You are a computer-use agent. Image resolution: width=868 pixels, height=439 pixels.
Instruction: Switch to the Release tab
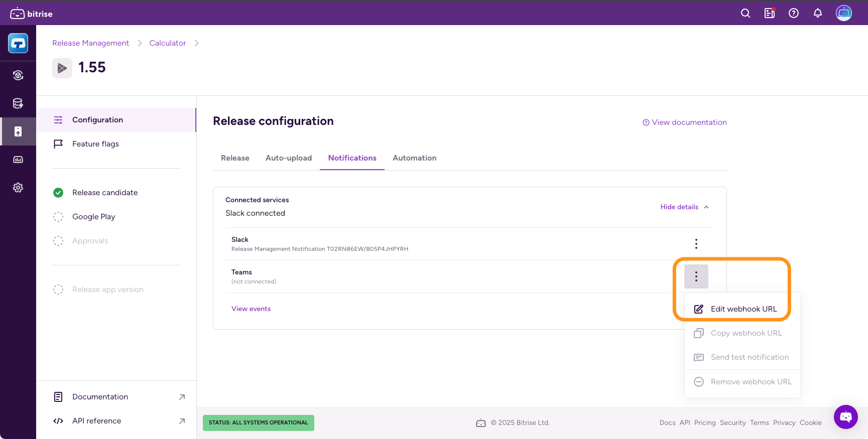(x=235, y=158)
